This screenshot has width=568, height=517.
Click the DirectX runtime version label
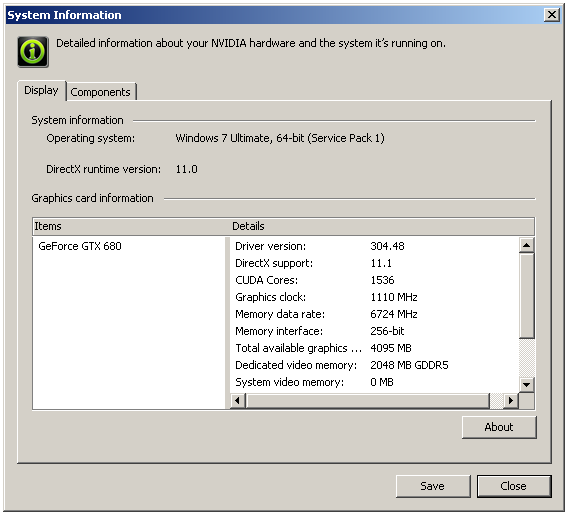104,169
